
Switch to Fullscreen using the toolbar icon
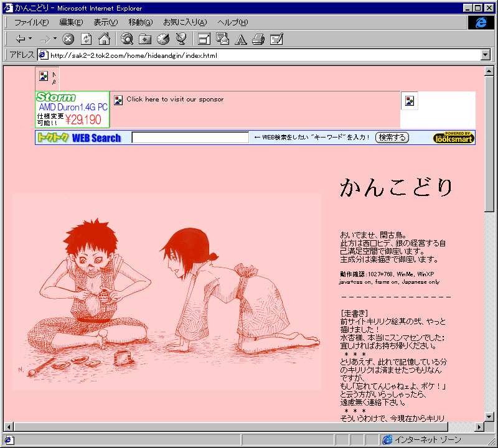(x=204, y=39)
